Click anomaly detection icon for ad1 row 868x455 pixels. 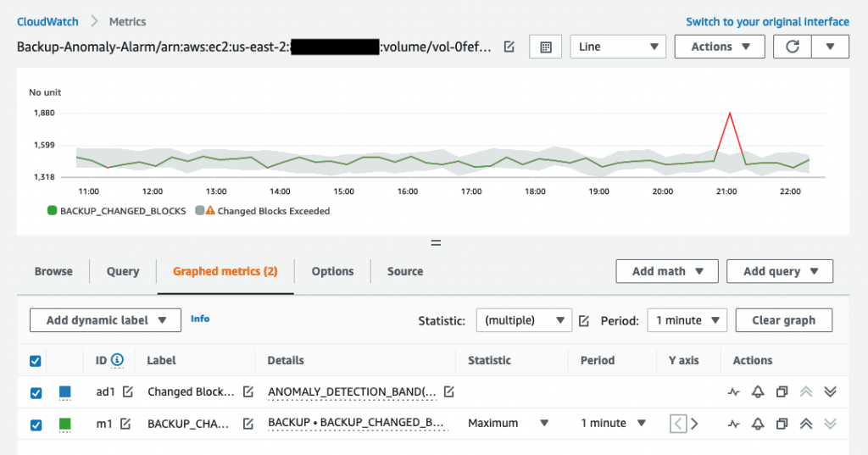(x=733, y=392)
